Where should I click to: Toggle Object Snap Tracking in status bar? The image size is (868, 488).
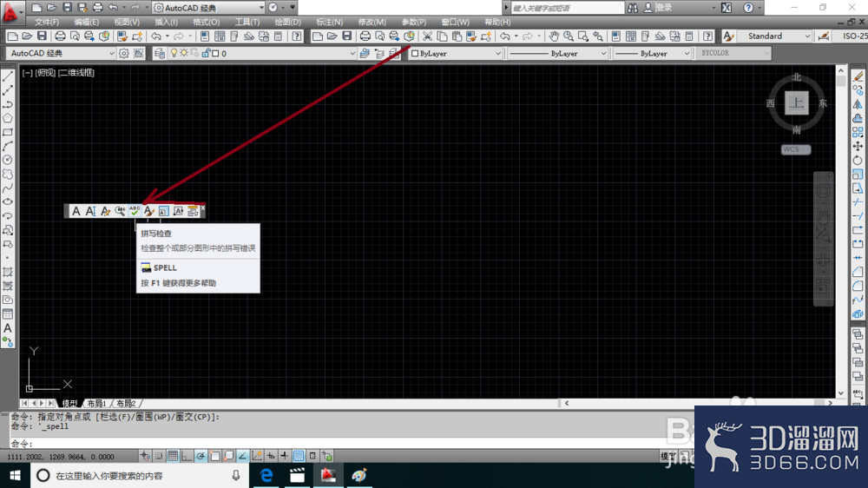(242, 456)
